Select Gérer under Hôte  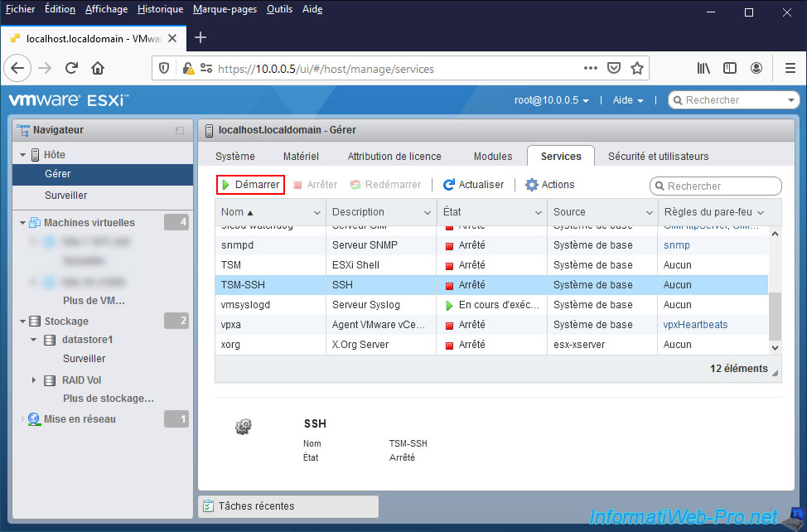(x=103, y=174)
